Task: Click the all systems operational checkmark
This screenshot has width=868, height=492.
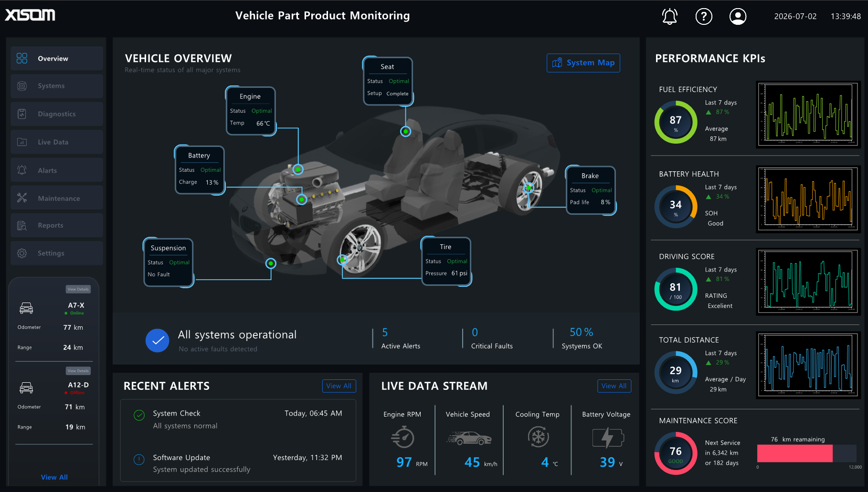Action: [158, 341]
